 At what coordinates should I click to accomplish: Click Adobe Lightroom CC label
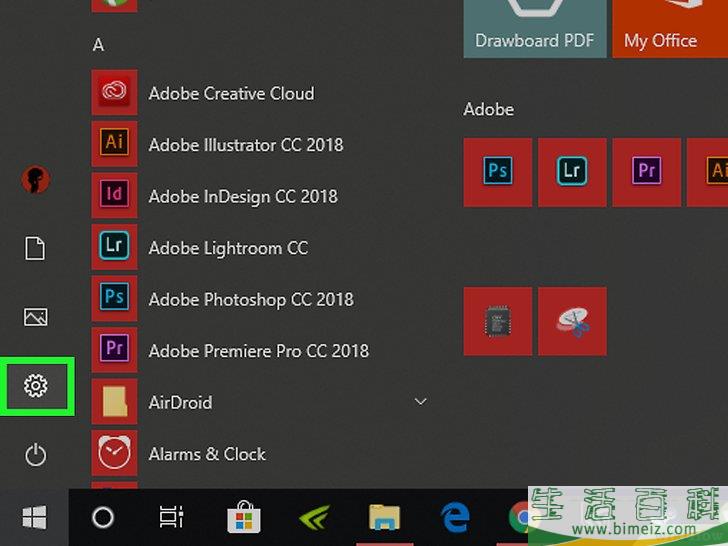(x=228, y=248)
